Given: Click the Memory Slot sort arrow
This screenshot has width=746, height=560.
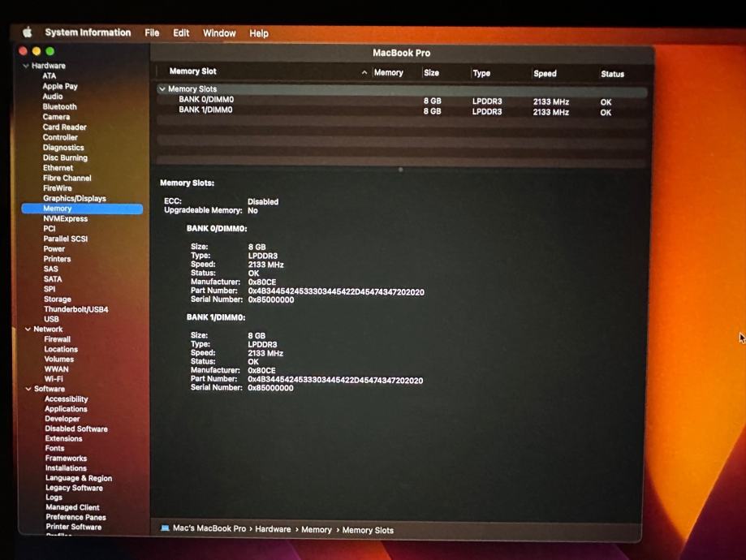Looking at the screenshot, I should tap(364, 72).
